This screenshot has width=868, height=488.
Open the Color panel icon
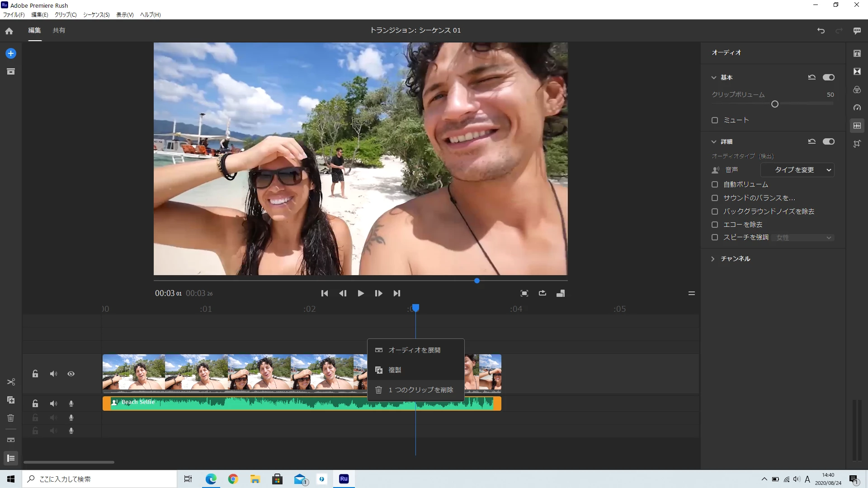click(x=857, y=89)
